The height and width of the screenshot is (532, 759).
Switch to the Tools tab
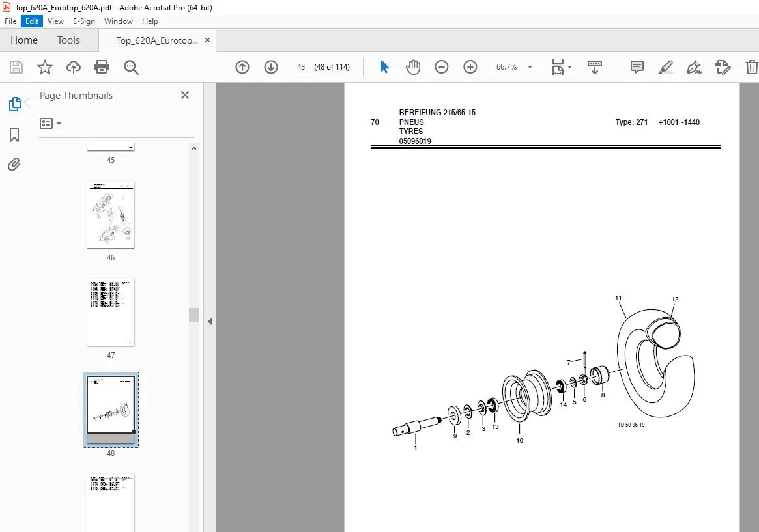click(x=69, y=40)
